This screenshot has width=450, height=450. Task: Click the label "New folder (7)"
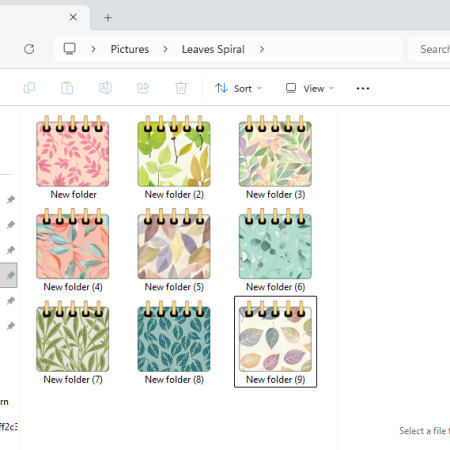pyautogui.click(x=73, y=379)
